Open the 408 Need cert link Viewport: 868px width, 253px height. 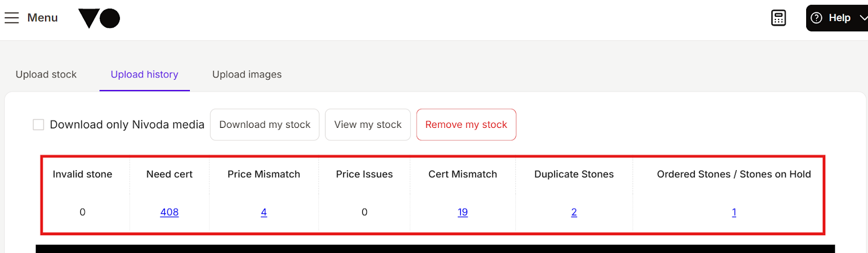point(169,212)
